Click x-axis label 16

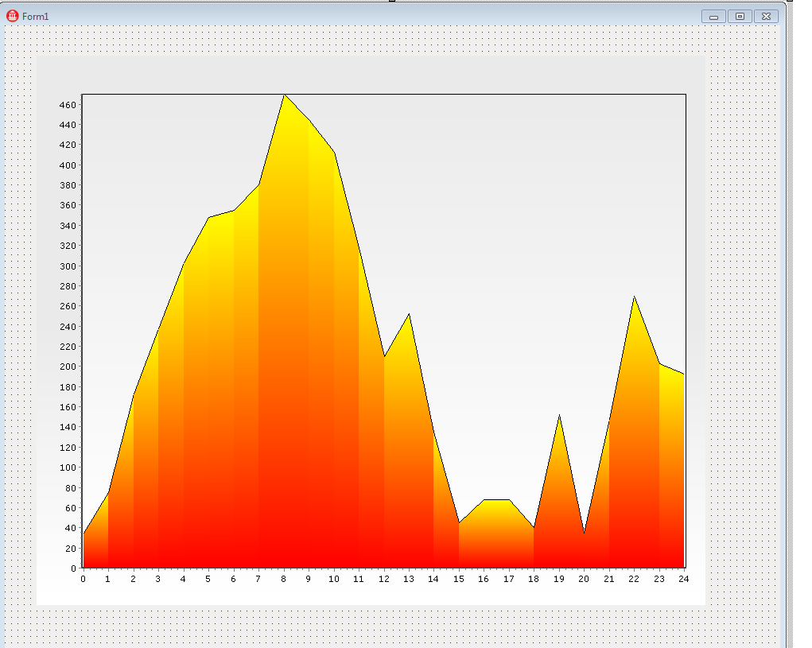484,579
